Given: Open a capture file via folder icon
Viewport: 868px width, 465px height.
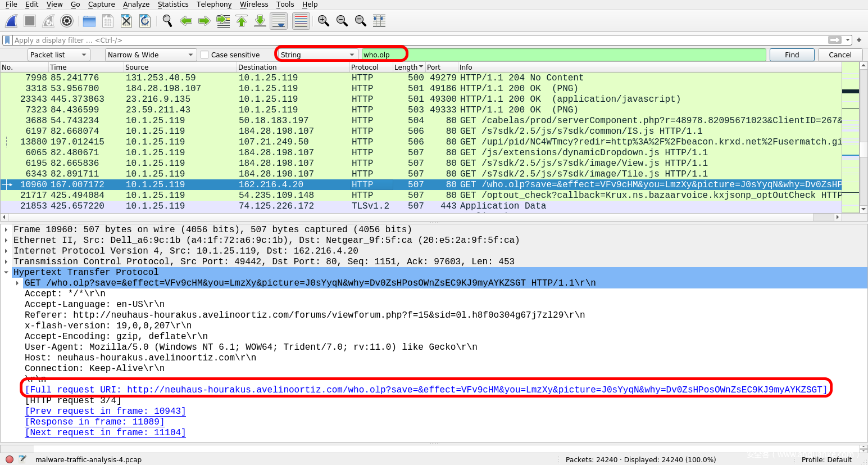Looking at the screenshot, I should (x=89, y=21).
